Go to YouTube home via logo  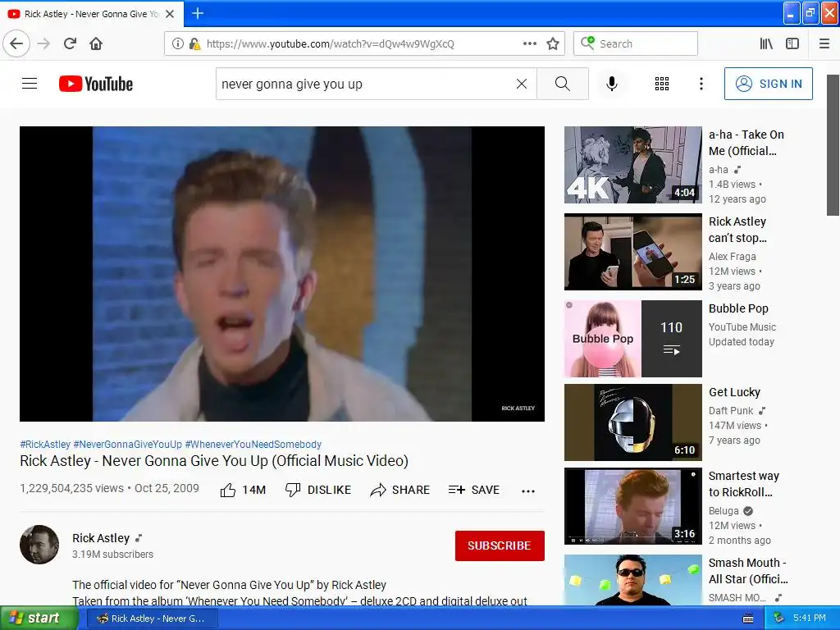(x=96, y=84)
